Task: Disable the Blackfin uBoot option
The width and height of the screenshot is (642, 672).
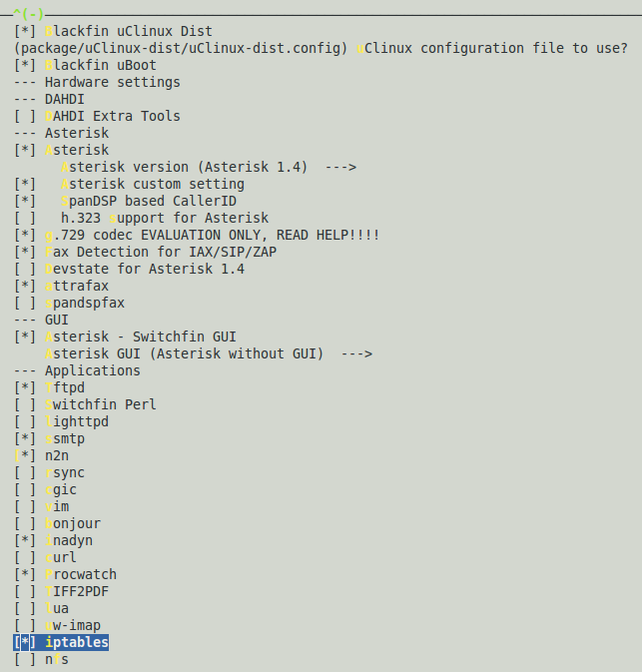Action: (25, 65)
